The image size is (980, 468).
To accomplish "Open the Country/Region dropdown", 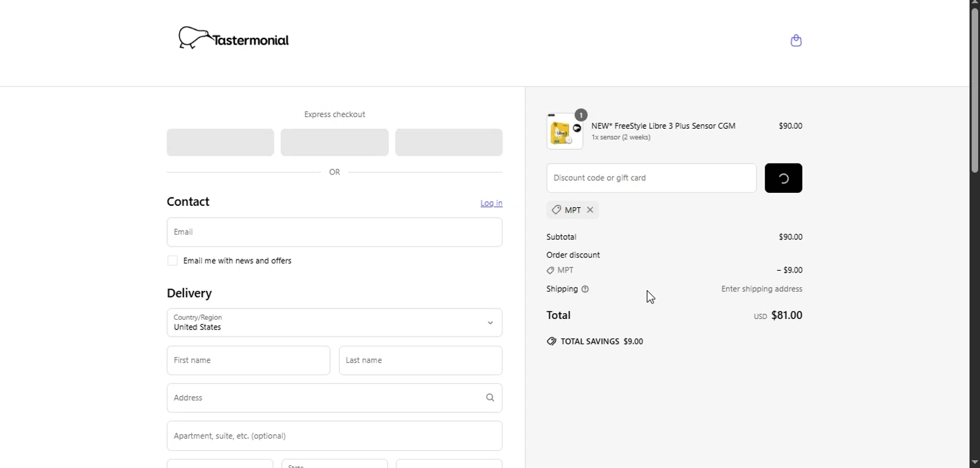I will pos(335,323).
